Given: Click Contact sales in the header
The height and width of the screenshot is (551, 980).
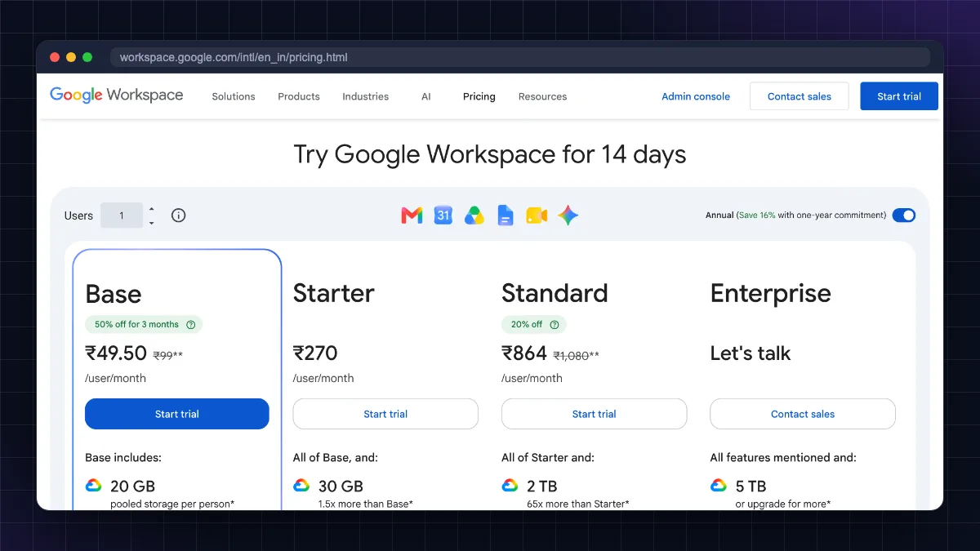Looking at the screenshot, I should (800, 96).
